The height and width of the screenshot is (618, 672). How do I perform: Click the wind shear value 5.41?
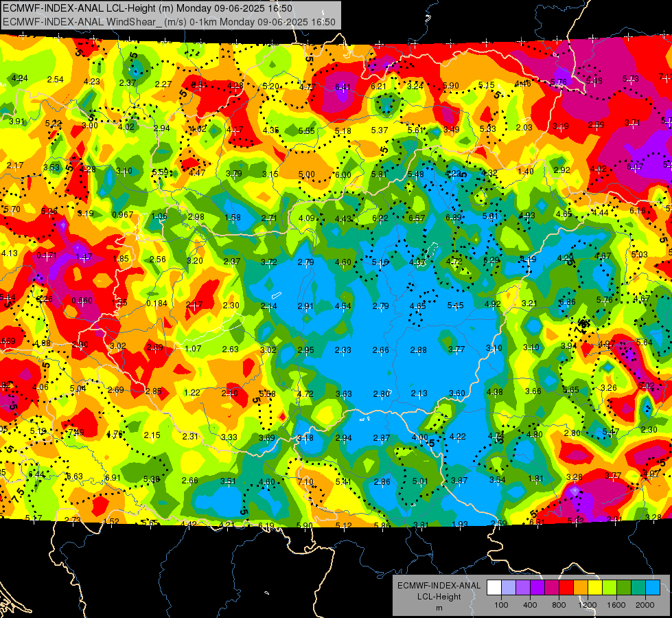343,482
